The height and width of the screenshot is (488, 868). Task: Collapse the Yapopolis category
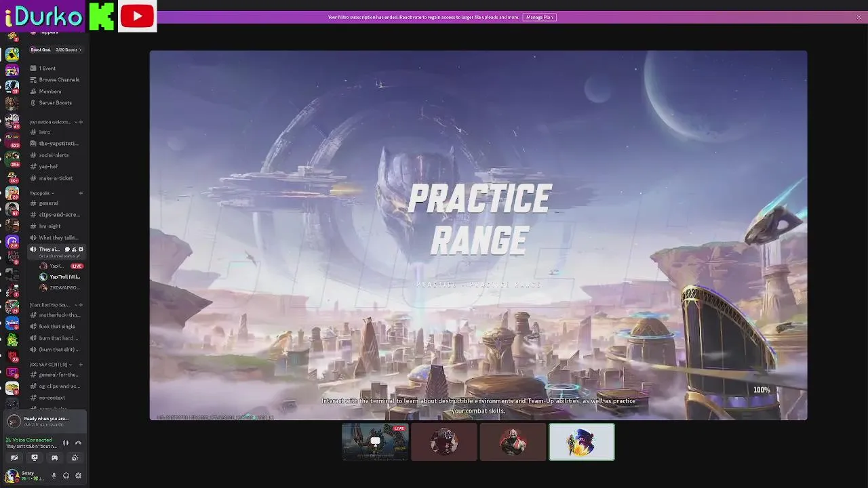point(41,193)
